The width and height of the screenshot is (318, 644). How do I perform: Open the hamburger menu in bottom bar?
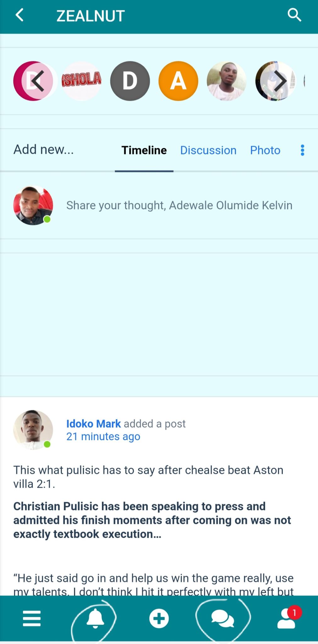click(x=32, y=618)
